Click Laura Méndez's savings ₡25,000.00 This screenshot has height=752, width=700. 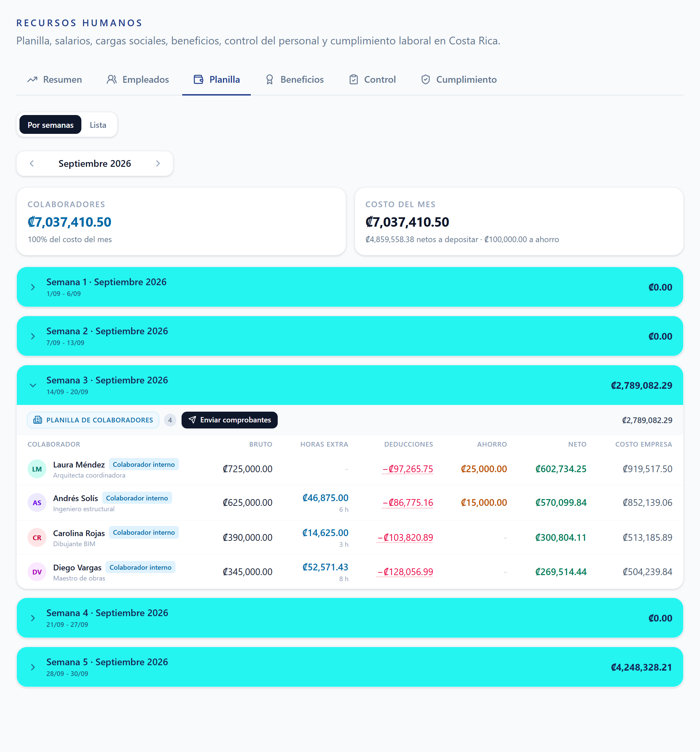[x=484, y=469]
